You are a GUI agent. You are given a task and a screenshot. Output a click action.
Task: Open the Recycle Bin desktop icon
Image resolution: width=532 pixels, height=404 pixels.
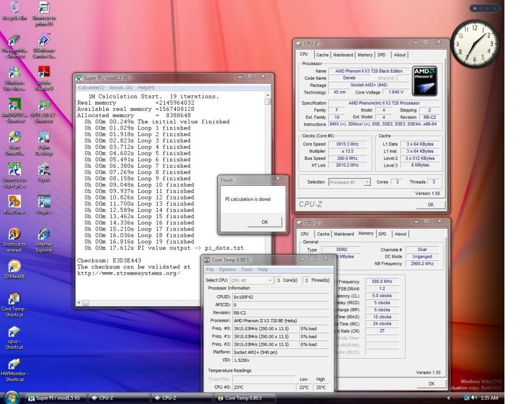point(15,8)
